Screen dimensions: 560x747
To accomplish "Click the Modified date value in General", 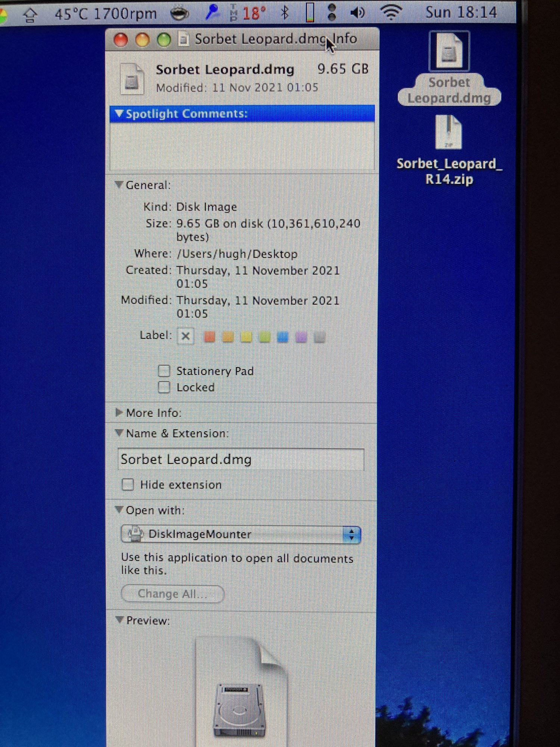I will [258, 307].
